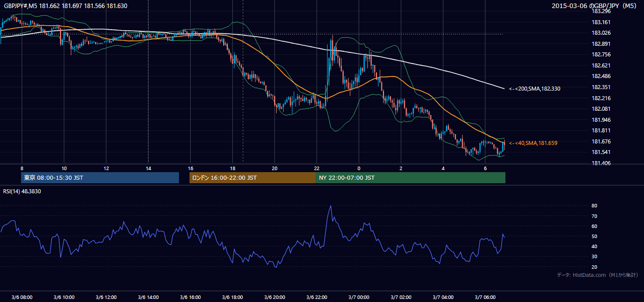Click the RSI scale value 80
The width and height of the screenshot is (644, 302).
pyautogui.click(x=594, y=206)
